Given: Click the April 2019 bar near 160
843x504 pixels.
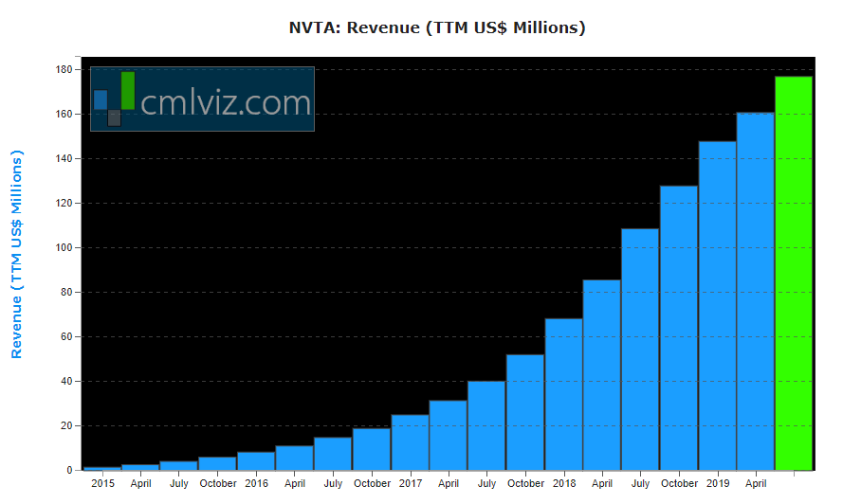Looking at the screenshot, I should [x=756, y=291].
